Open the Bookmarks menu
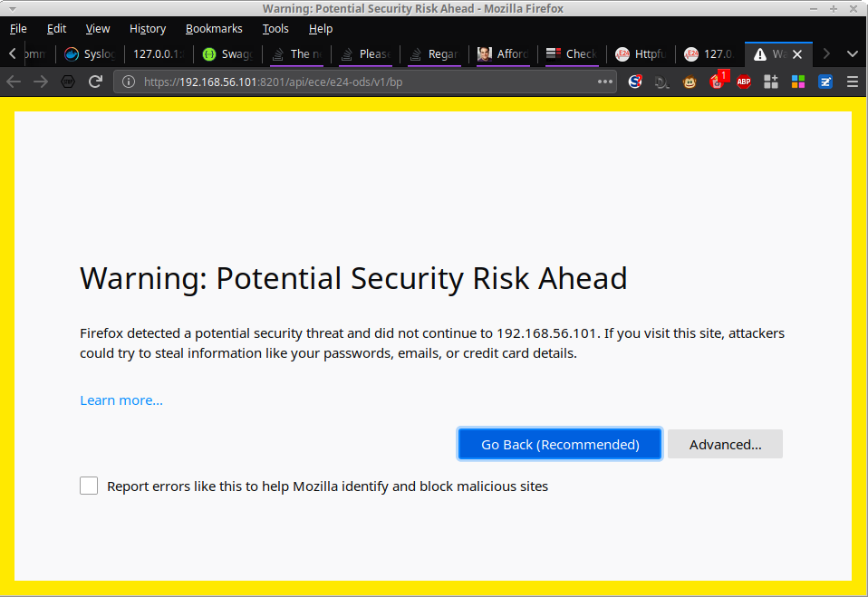Screen dimensions: 868x597 pyautogui.click(x=214, y=29)
